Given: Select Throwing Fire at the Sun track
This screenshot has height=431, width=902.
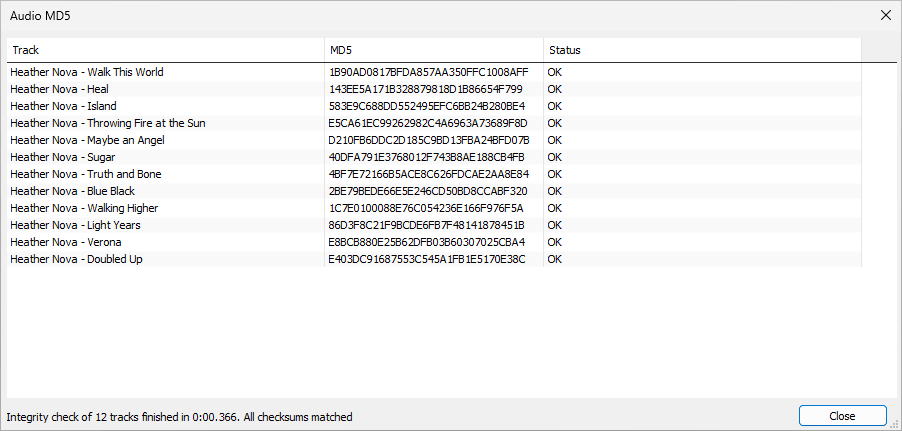Looking at the screenshot, I should [107, 123].
